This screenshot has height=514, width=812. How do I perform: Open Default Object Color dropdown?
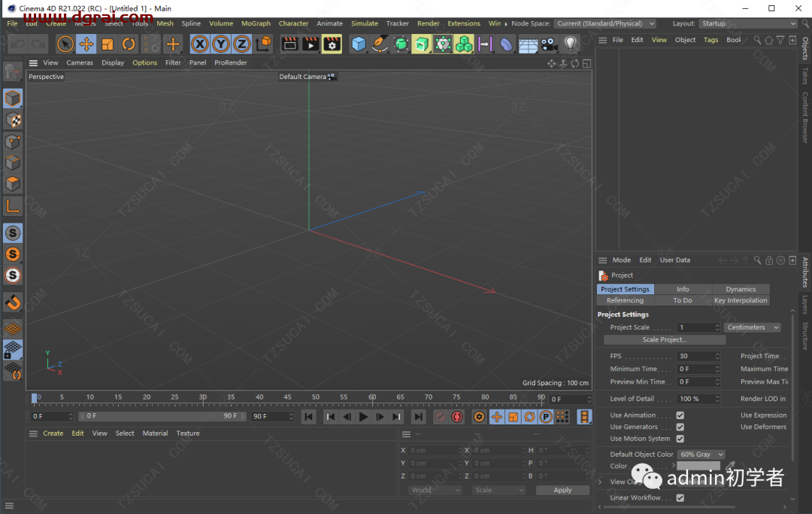point(701,455)
